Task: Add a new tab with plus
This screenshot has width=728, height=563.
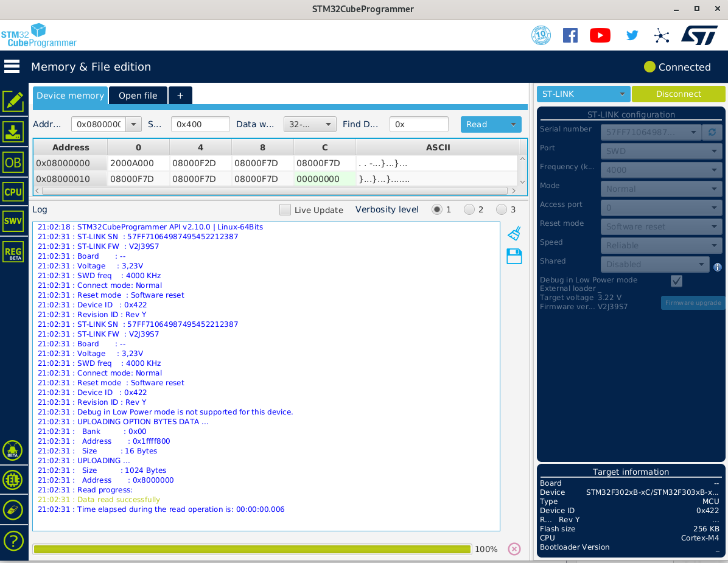Action: point(180,96)
